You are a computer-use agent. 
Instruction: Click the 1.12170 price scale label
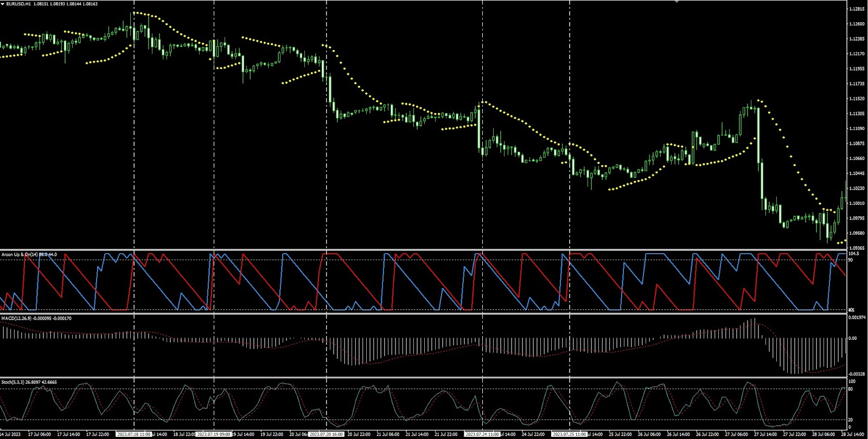[x=857, y=54]
